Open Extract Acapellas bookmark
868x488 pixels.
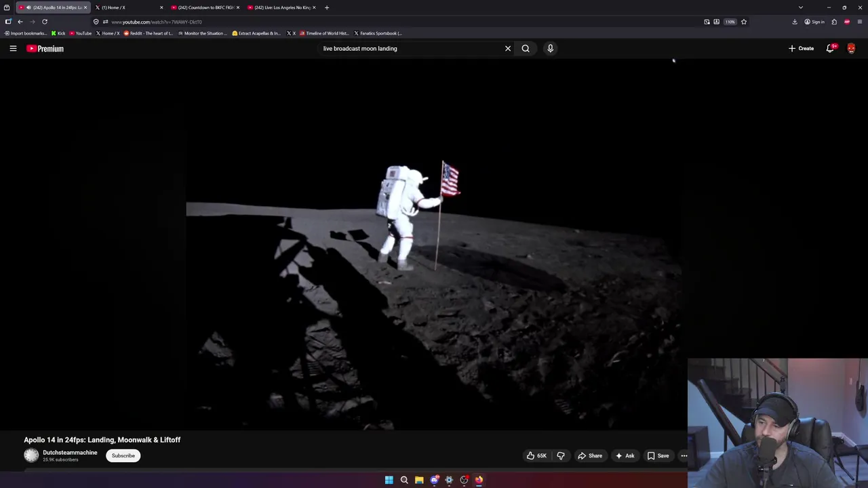(256, 33)
